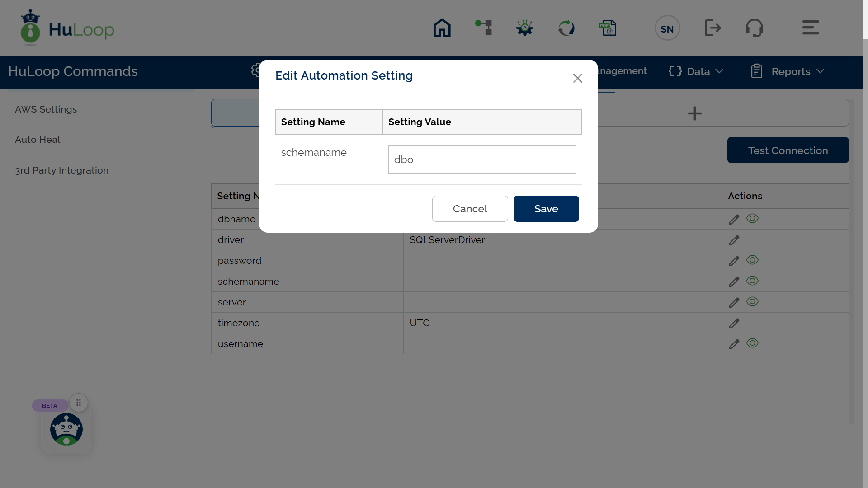Open the headset support icon
Image resolution: width=868 pixels, height=488 pixels.
pyautogui.click(x=754, y=28)
